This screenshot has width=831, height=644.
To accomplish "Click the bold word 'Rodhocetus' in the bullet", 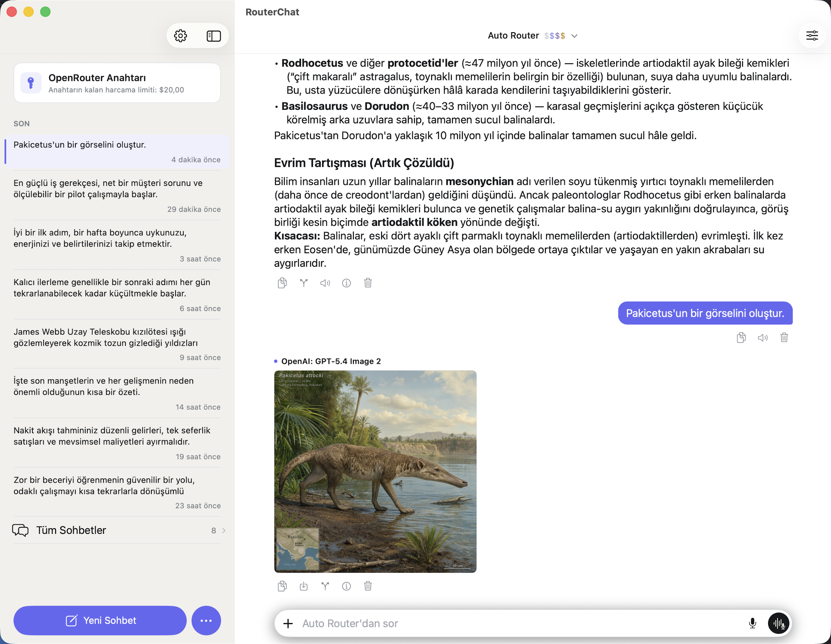I will (312, 63).
